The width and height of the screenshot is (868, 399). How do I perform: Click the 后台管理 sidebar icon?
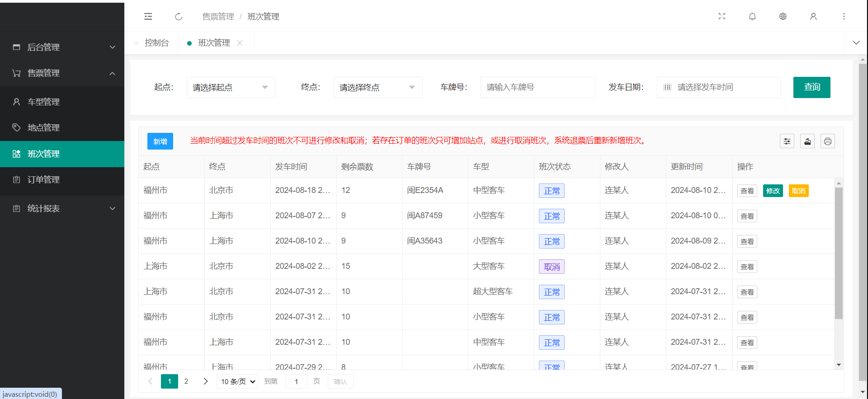click(17, 47)
